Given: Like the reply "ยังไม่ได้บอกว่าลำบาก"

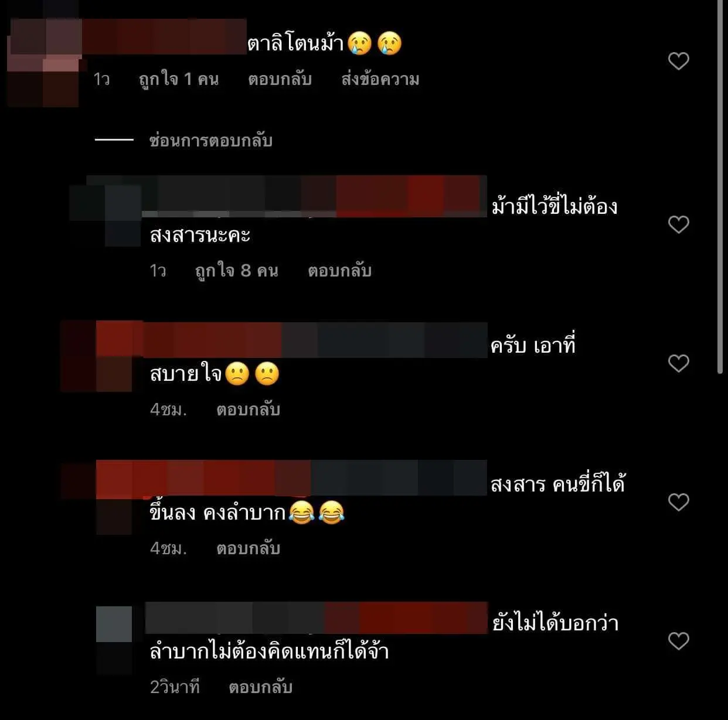Looking at the screenshot, I should pyautogui.click(x=678, y=641).
